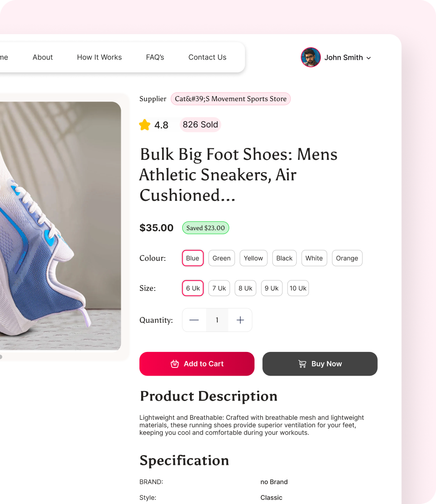The height and width of the screenshot is (504, 436).
Task: Click the minus icon to decrease quantity
Action: 194,320
